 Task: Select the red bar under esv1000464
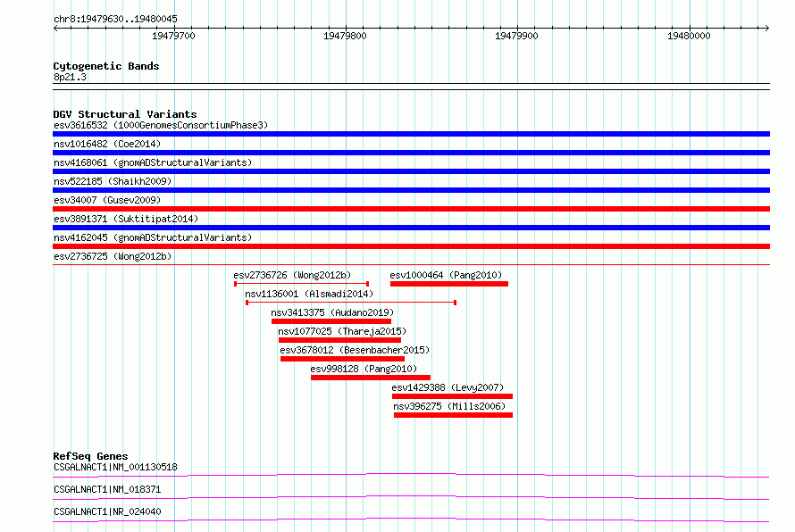click(x=449, y=284)
